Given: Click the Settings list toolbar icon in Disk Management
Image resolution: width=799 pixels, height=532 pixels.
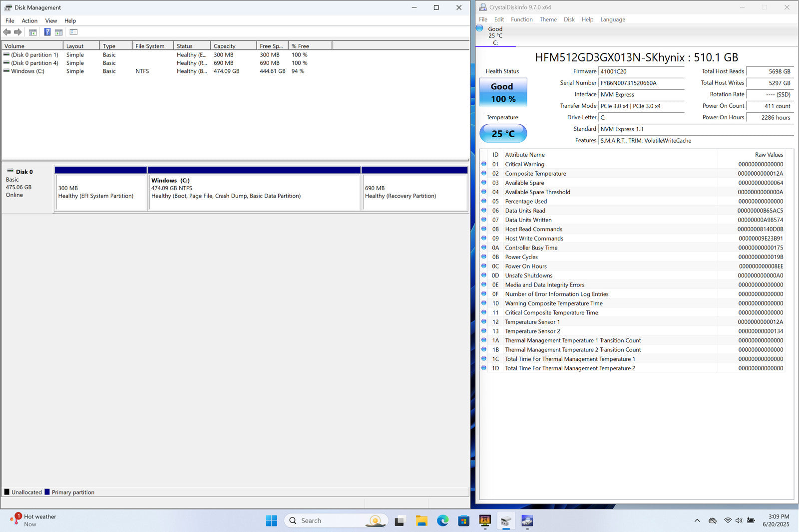Looking at the screenshot, I should [73, 32].
